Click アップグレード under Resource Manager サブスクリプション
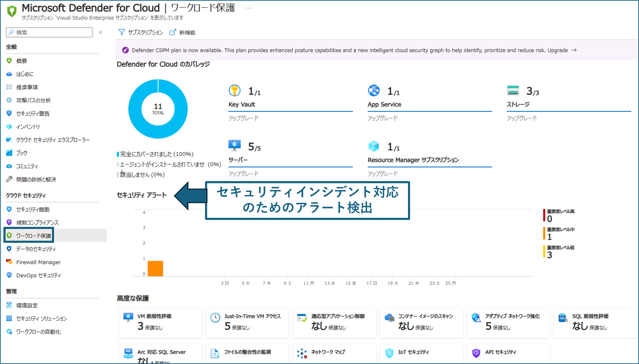Image resolution: width=639 pixels, height=364 pixels. coord(383,174)
